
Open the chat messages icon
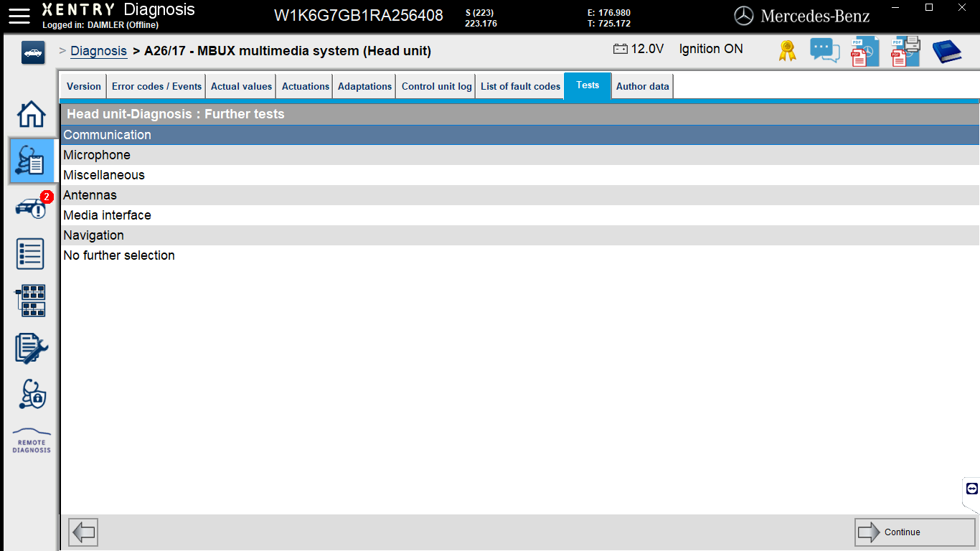pyautogui.click(x=824, y=50)
